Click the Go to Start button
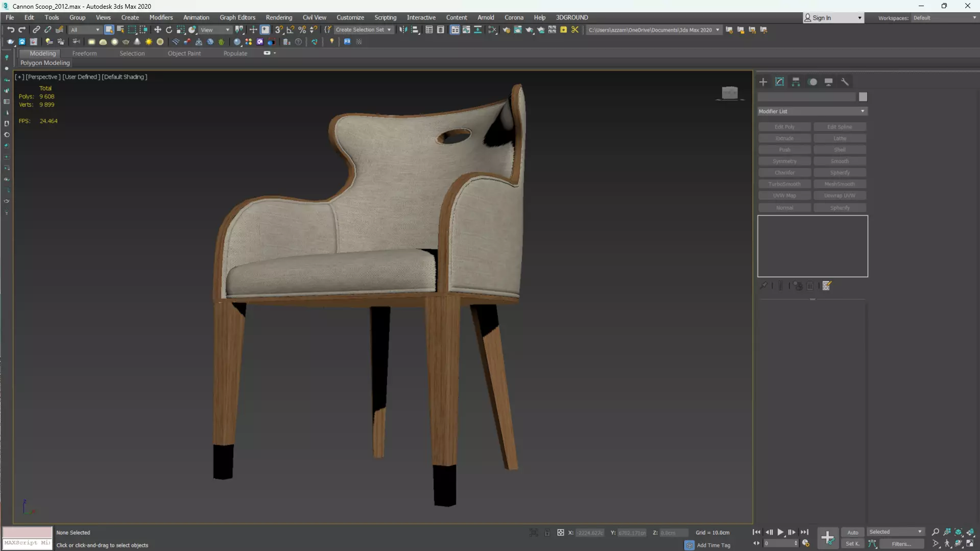Screen dimensions: 980x551 coord(757,532)
